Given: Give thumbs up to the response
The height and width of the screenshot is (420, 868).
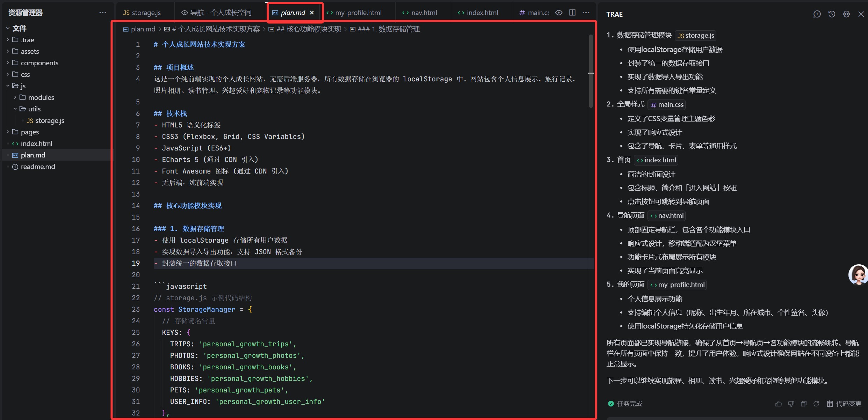Looking at the screenshot, I should coord(779,404).
